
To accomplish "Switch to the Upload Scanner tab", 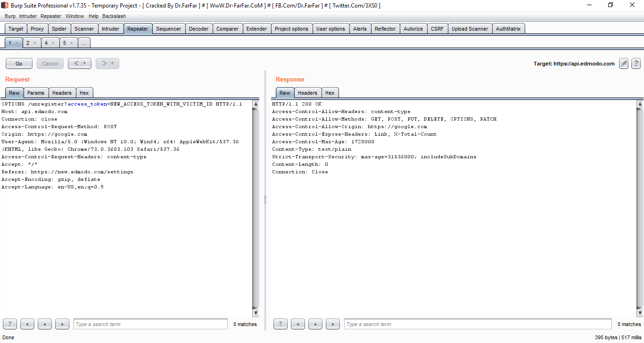I will tap(470, 29).
